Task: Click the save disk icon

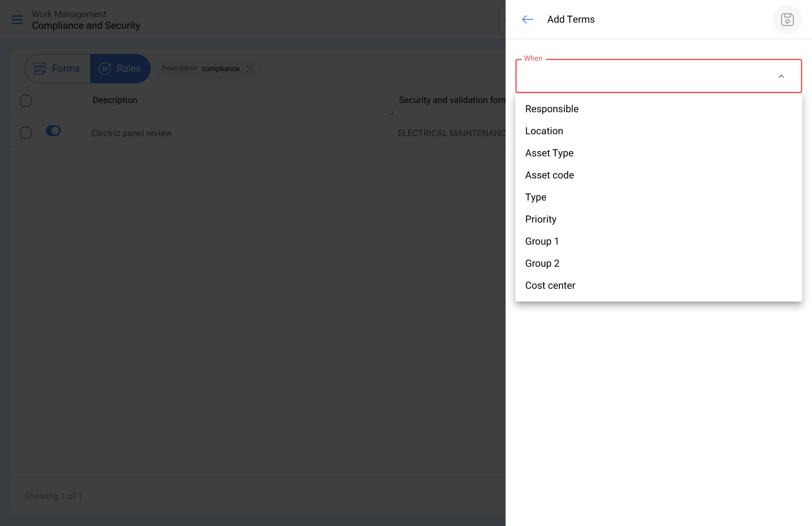Action: point(787,19)
